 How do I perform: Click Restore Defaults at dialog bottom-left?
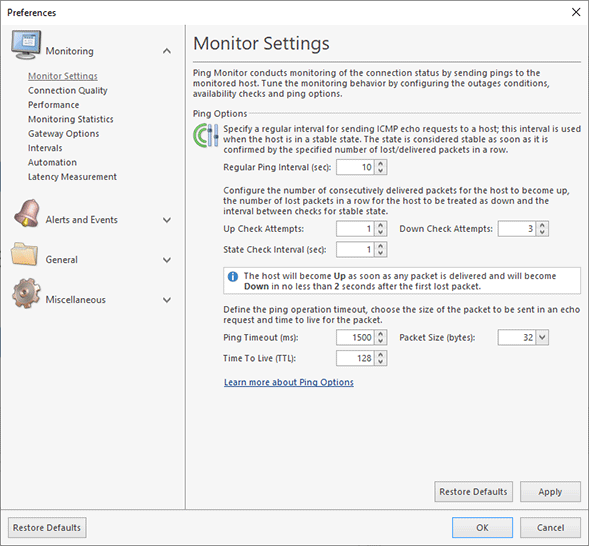[47, 528]
